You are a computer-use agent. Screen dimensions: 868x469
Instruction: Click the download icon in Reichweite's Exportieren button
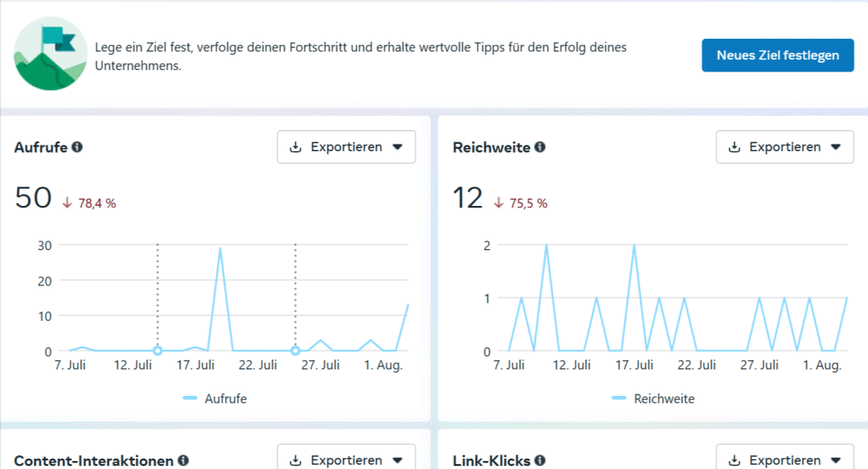[734, 147]
